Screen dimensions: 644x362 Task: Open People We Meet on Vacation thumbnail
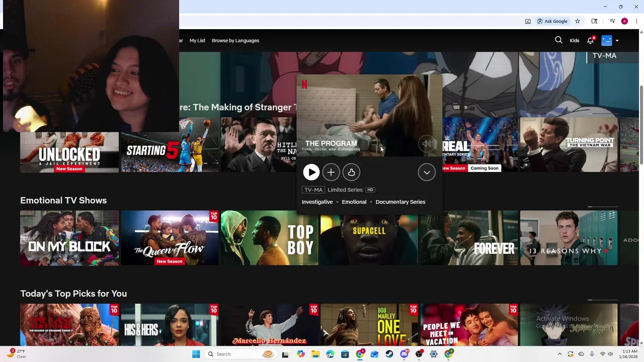coord(469,325)
